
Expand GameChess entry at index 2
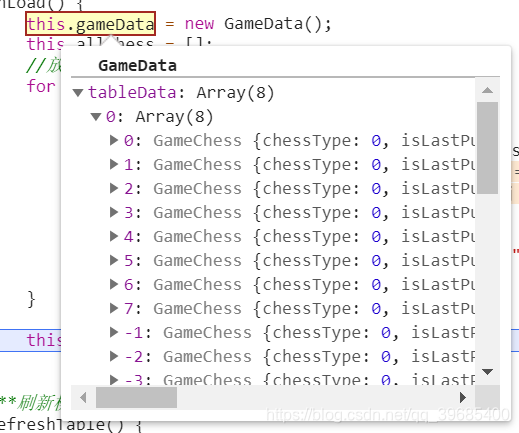(114, 188)
